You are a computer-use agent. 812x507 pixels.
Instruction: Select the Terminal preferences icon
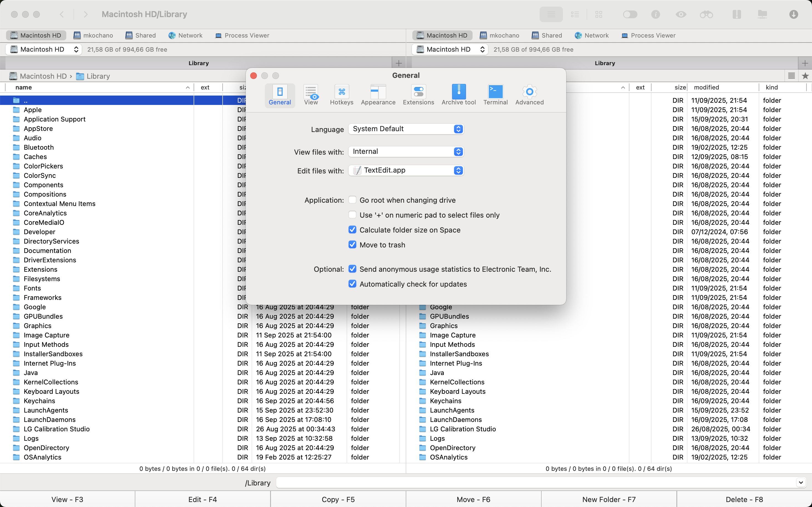click(x=495, y=95)
